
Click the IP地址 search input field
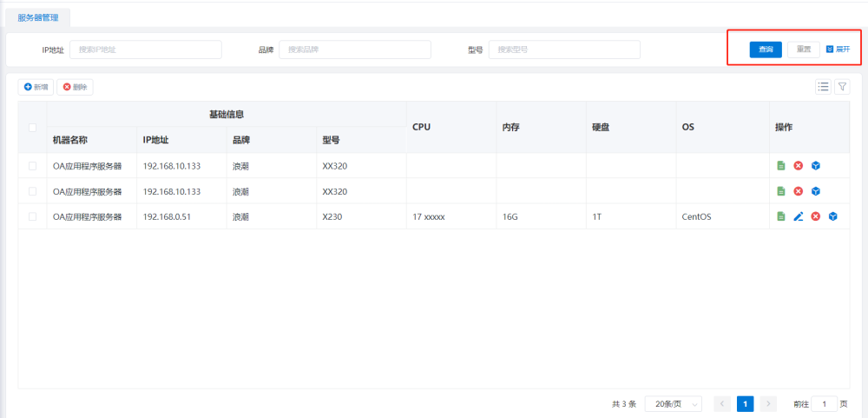pyautogui.click(x=145, y=50)
